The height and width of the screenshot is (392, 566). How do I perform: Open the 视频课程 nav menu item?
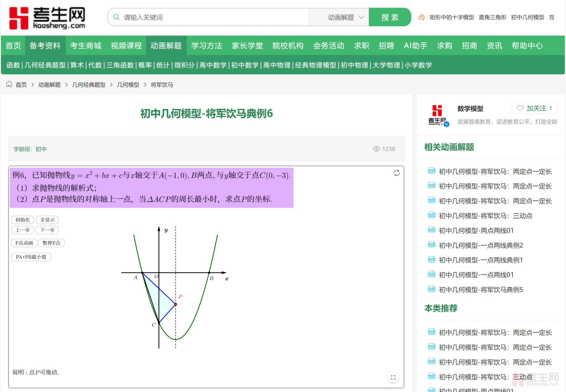(126, 46)
